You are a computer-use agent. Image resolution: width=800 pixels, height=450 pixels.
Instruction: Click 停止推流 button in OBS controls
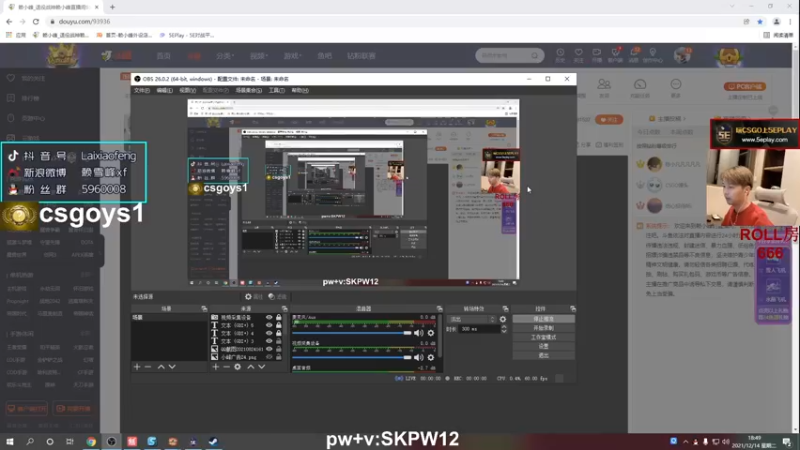(543, 319)
